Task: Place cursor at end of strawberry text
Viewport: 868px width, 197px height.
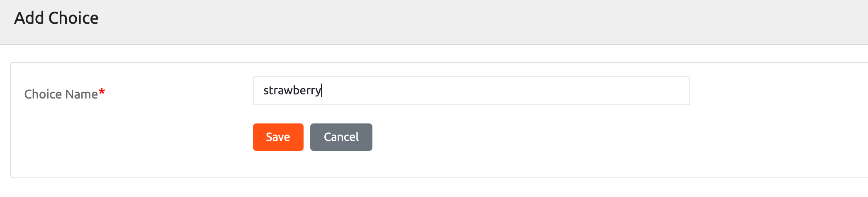Action: click(322, 91)
